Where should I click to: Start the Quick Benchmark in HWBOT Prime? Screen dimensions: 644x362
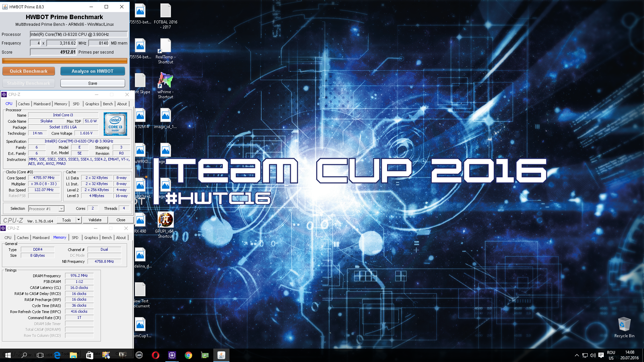pos(29,71)
